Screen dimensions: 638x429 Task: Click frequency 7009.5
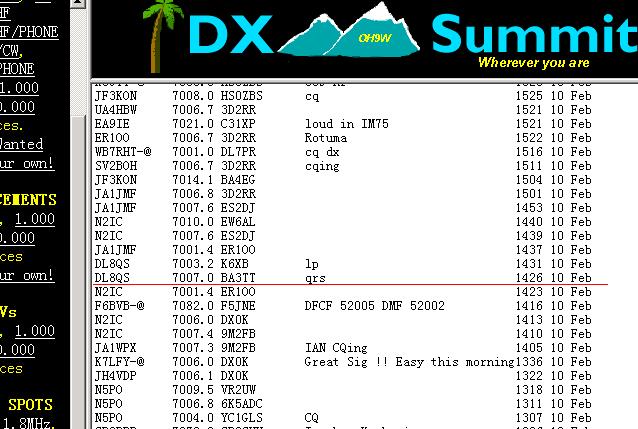click(193, 390)
